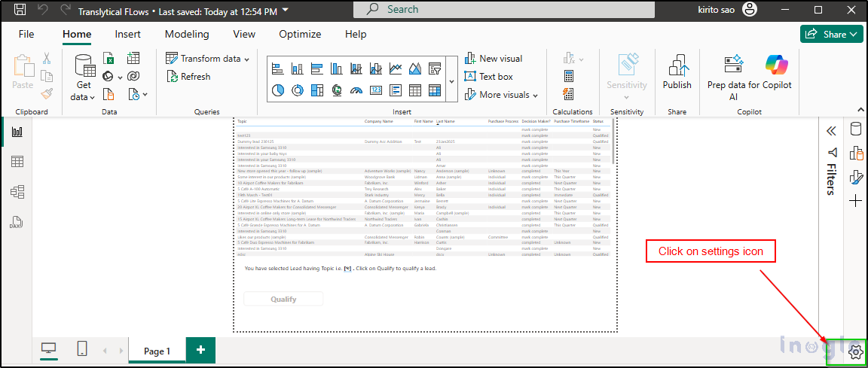The height and width of the screenshot is (368, 868).
Task: Save the report with the floppy disk icon
Action: (x=20, y=9)
